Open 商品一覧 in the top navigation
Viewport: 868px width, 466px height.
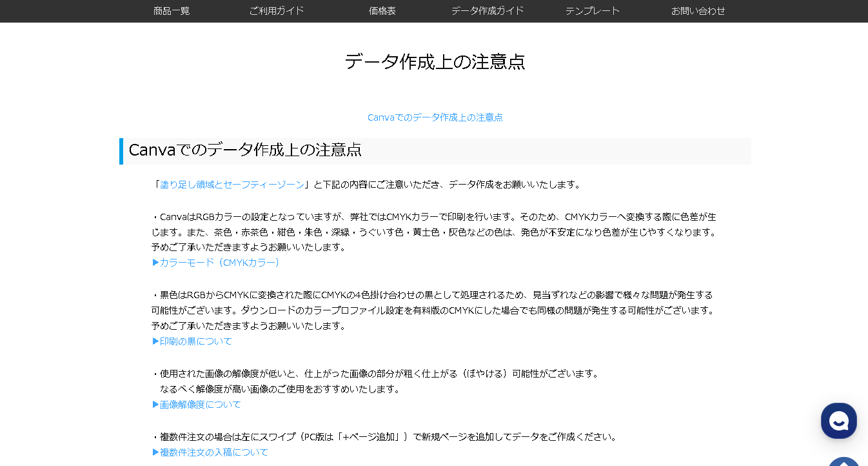(172, 11)
